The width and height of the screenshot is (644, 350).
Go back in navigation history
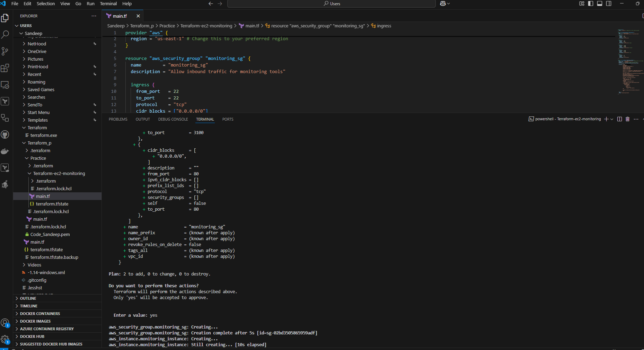pos(211,3)
